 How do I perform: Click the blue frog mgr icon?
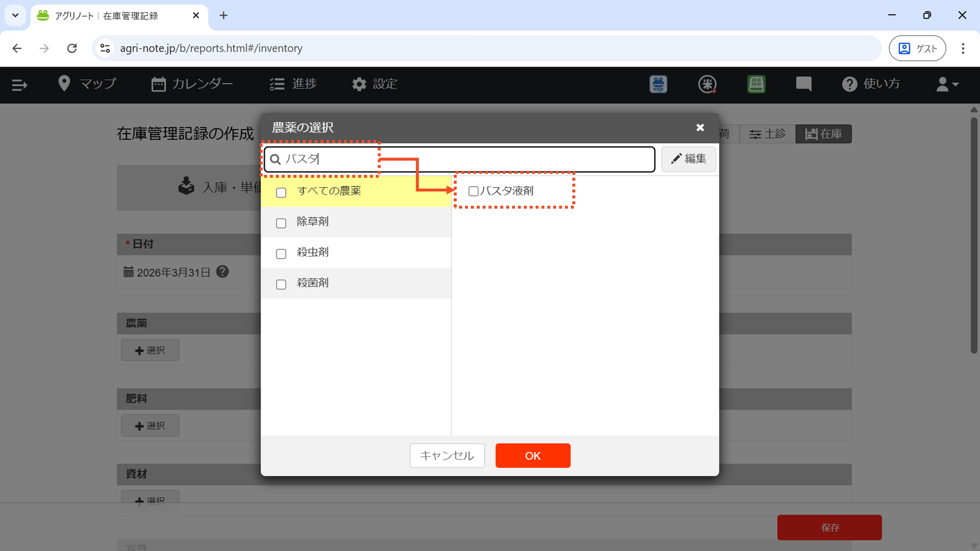pyautogui.click(x=658, y=84)
